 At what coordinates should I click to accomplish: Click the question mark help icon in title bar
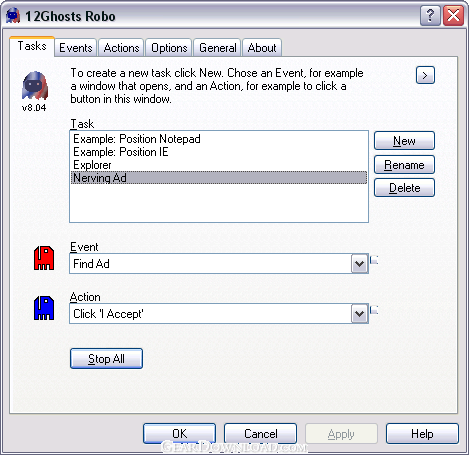coord(430,16)
